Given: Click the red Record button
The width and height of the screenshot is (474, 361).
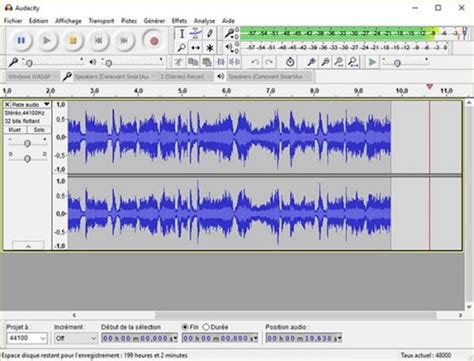Looking at the screenshot, I should [x=154, y=41].
